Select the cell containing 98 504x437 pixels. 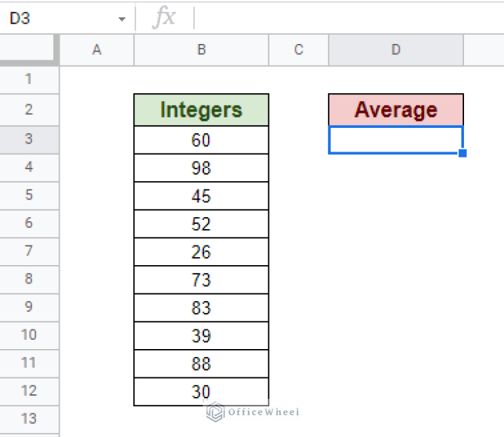tap(201, 168)
